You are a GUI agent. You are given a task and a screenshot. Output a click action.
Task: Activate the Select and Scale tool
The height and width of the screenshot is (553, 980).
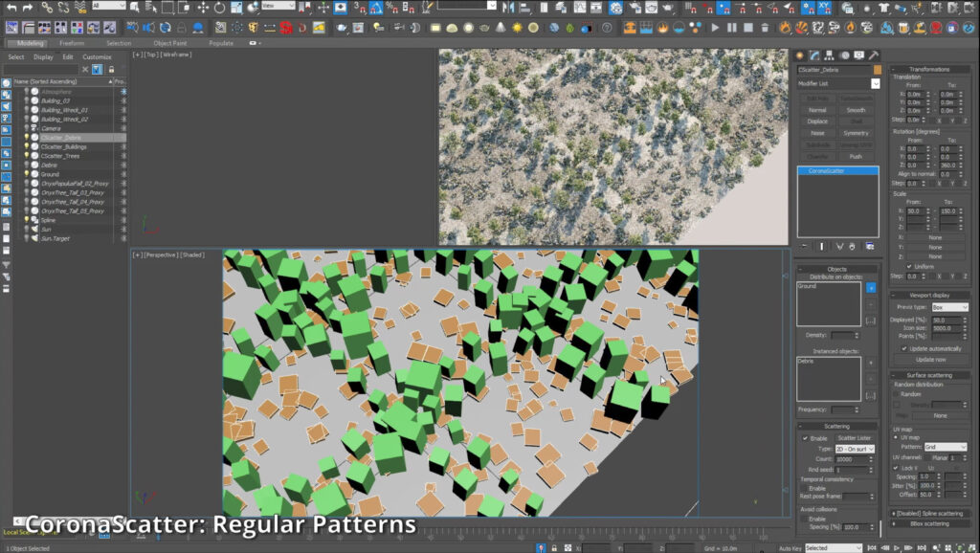point(236,8)
